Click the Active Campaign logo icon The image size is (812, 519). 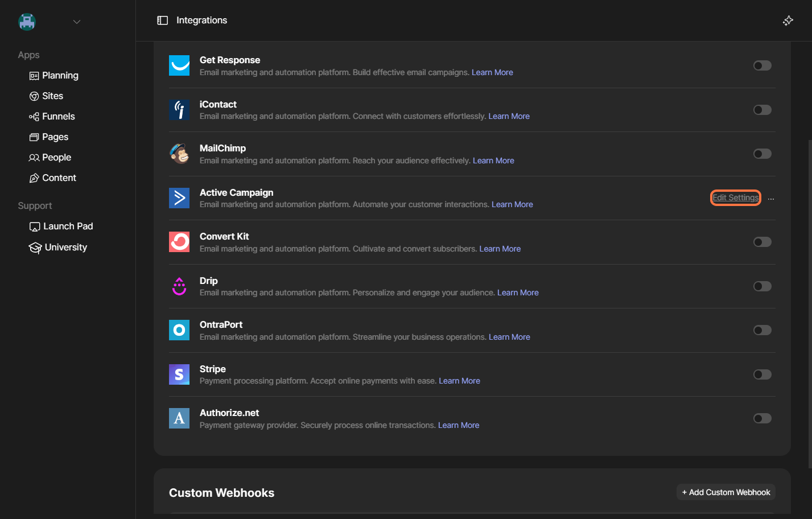coord(179,198)
